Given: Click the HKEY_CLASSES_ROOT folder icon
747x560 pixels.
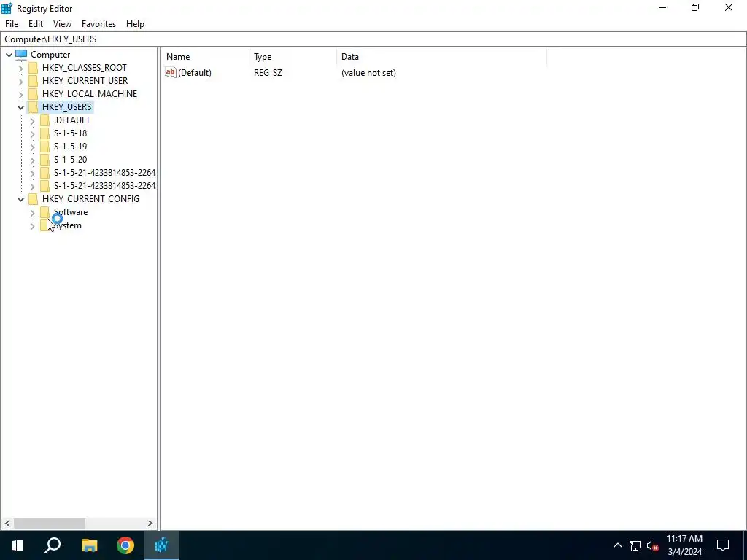Looking at the screenshot, I should coord(33,68).
